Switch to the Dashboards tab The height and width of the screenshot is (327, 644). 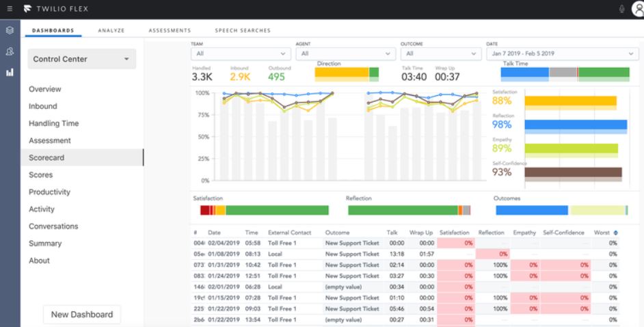pyautogui.click(x=53, y=30)
